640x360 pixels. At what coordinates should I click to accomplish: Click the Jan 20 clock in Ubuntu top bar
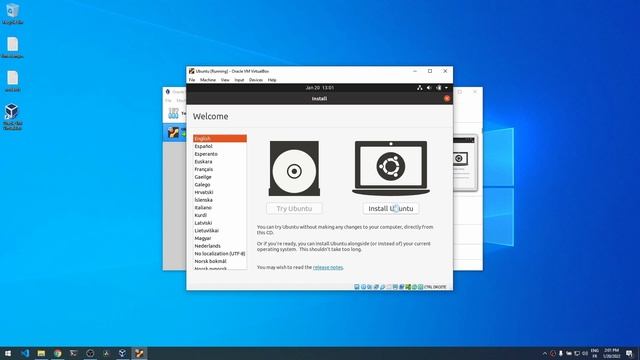click(x=320, y=88)
